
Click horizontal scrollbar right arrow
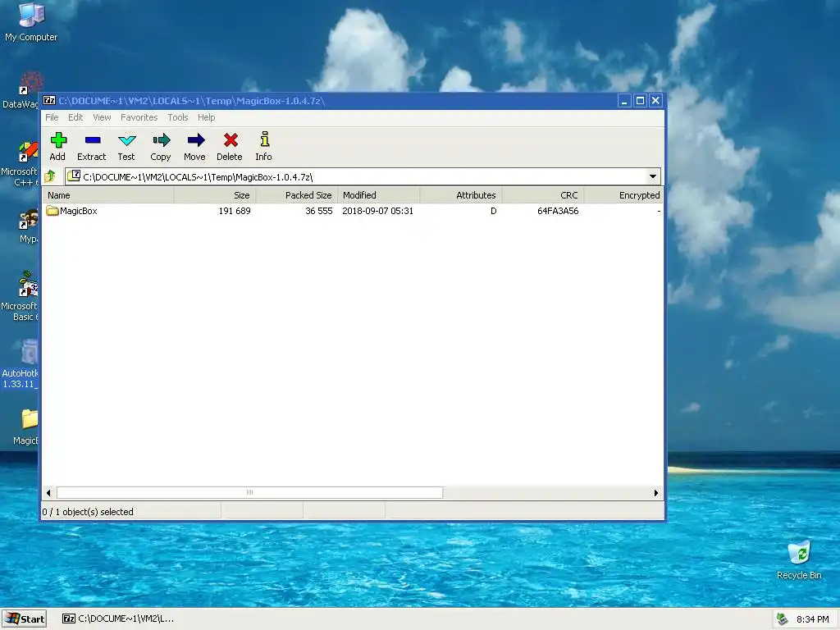pos(656,493)
